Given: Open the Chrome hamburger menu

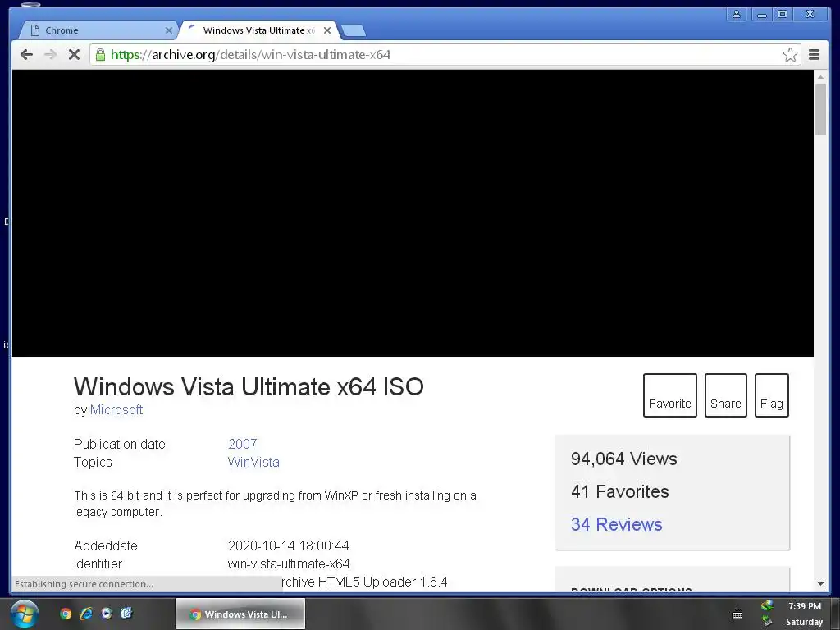Looking at the screenshot, I should [814, 55].
